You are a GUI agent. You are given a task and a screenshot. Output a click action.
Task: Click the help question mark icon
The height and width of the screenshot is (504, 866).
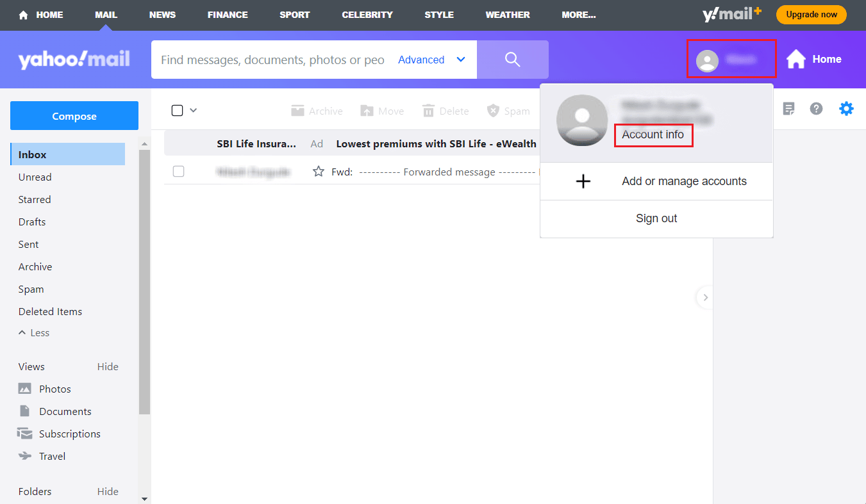815,108
